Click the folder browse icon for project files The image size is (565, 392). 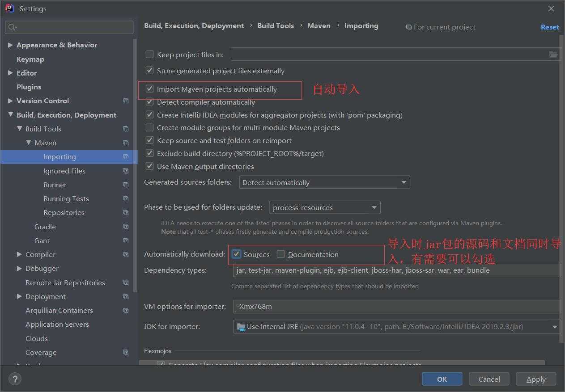click(553, 55)
